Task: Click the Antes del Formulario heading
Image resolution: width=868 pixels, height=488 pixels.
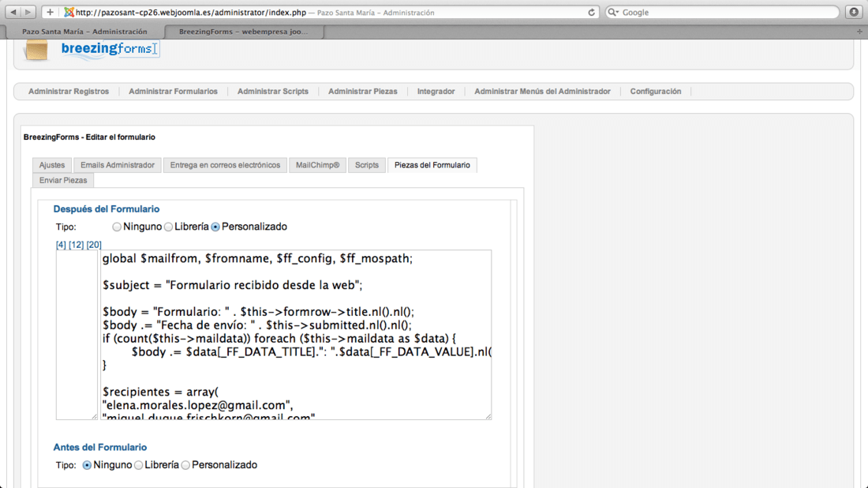Action: pyautogui.click(x=100, y=447)
